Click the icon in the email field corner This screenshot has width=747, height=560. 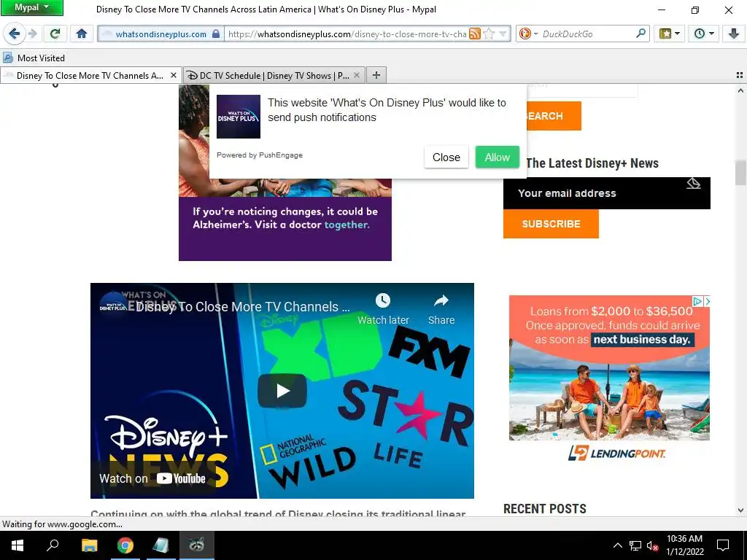[694, 183]
